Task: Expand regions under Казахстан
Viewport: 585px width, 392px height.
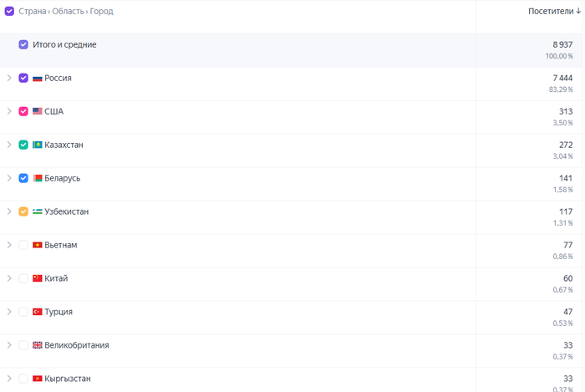Action: point(9,145)
